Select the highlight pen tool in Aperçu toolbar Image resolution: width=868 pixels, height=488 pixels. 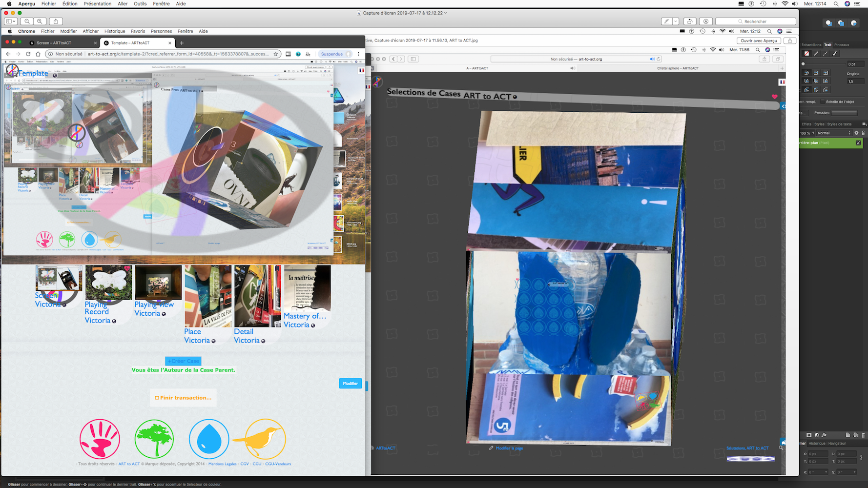[666, 21]
